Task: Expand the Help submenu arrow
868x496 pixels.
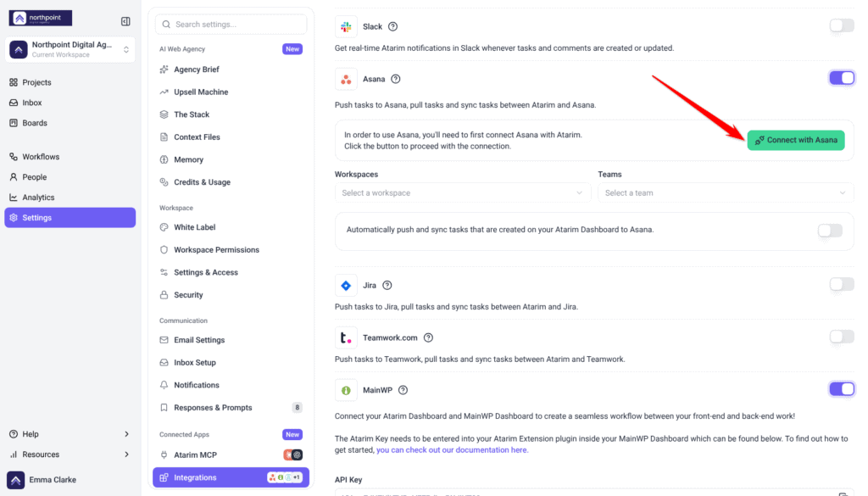Action: pos(126,434)
